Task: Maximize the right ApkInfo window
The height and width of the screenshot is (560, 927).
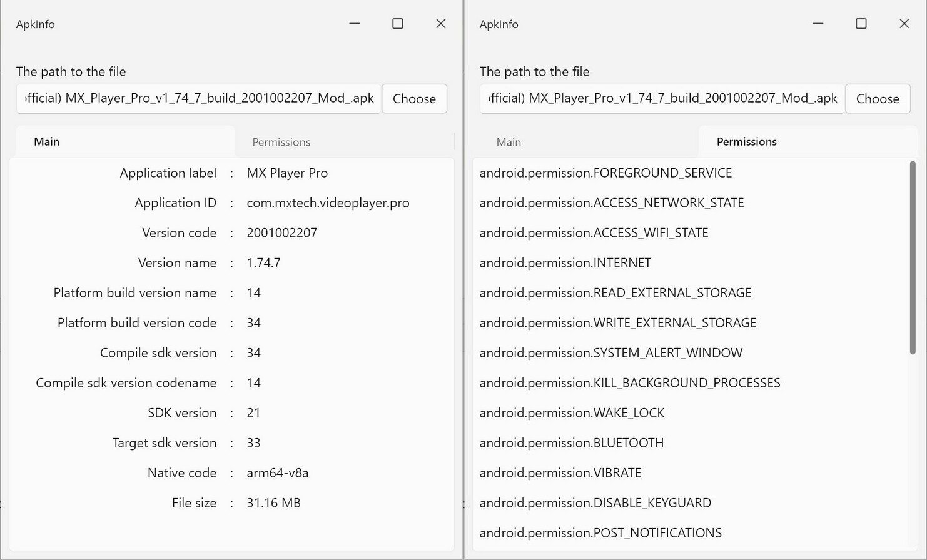Action: 861,24
